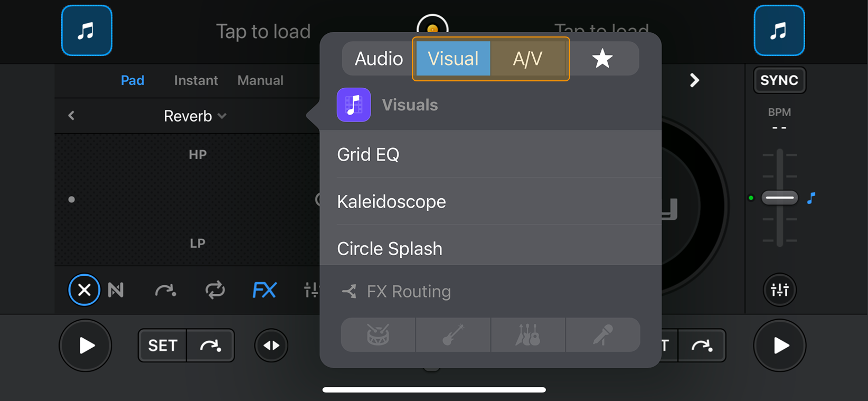
Task: Select the vocals stem in FX Routing
Action: point(603,334)
